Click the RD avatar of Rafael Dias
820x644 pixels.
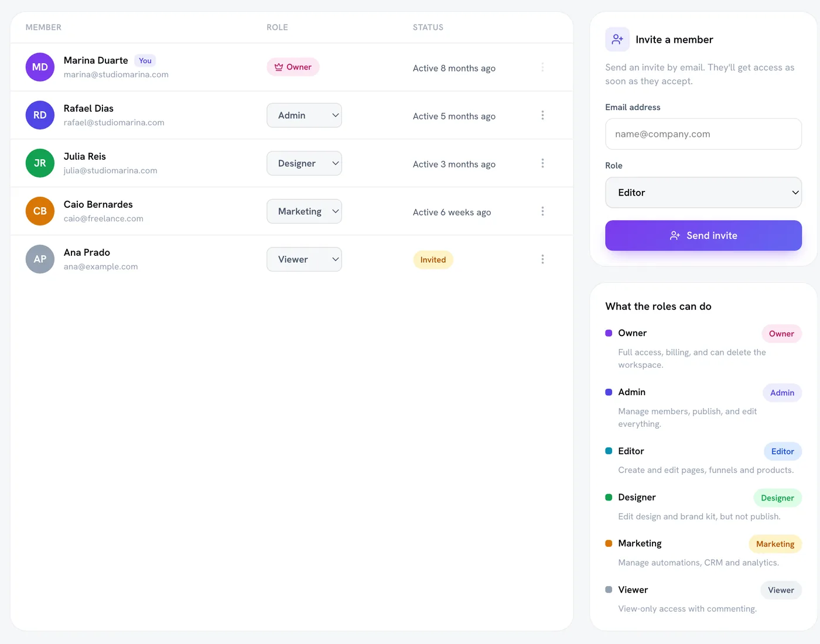(x=40, y=115)
